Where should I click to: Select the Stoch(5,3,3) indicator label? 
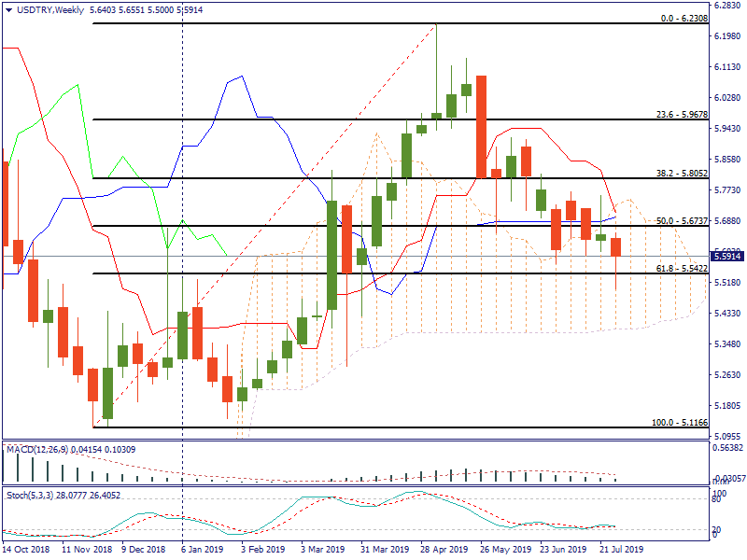[62, 495]
